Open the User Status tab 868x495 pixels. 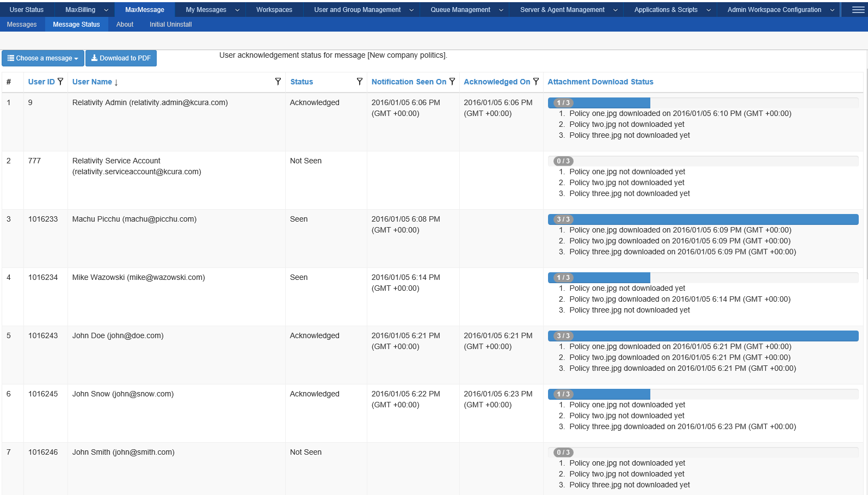[x=27, y=10]
